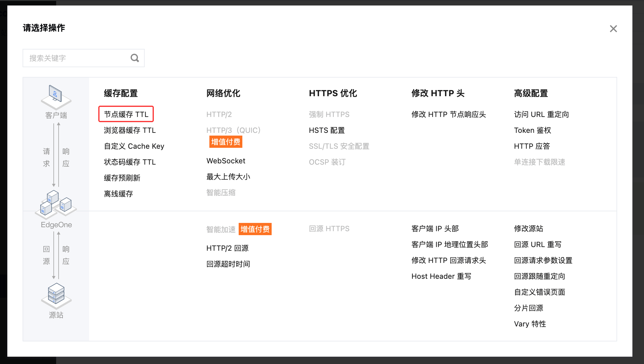Click the 缓存配置 column heading
This screenshot has height=364, width=644.
click(121, 93)
